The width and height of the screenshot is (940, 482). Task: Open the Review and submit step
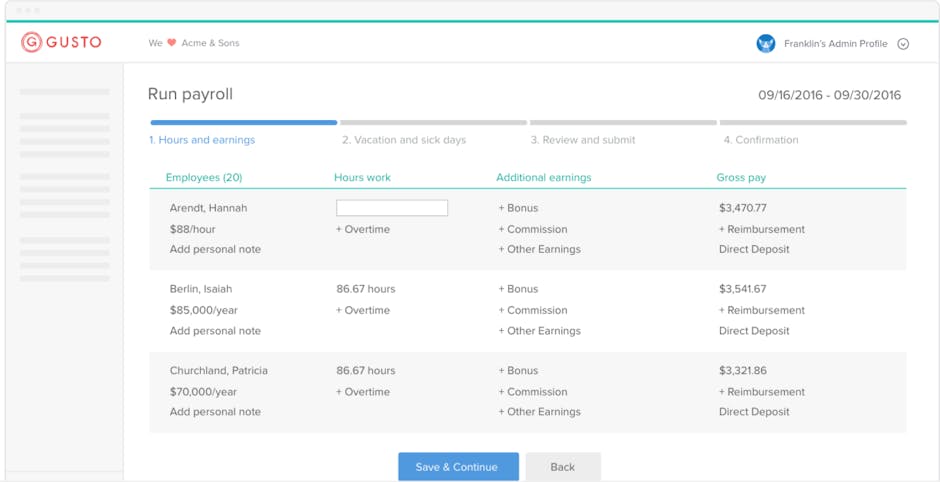(582, 140)
